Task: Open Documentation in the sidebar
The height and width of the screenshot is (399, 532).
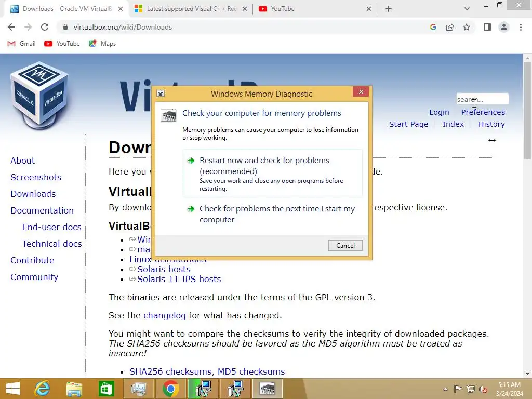Action: click(x=42, y=210)
